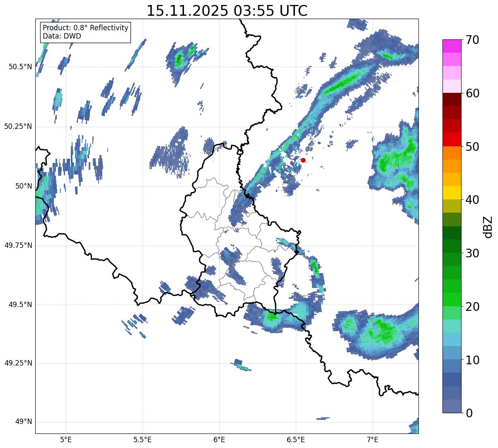Screen dimensions: 498x448
Task: Click the latitude label 49.25°N
Action: coord(18,363)
